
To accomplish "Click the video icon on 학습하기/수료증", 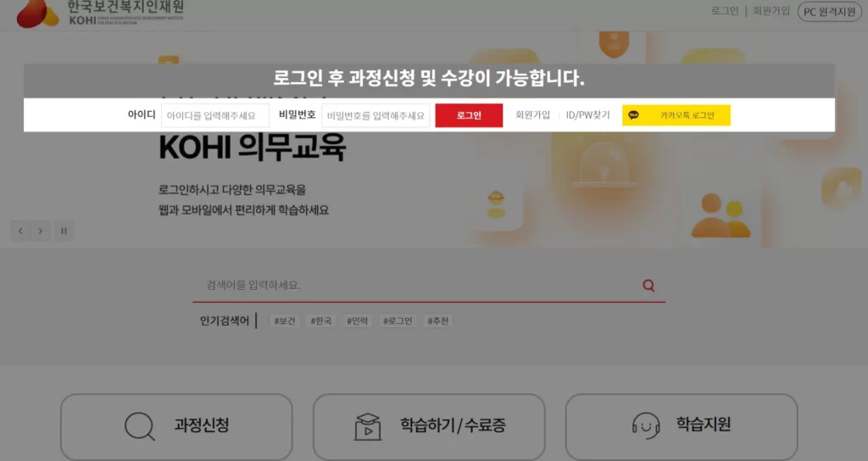I will click(368, 427).
